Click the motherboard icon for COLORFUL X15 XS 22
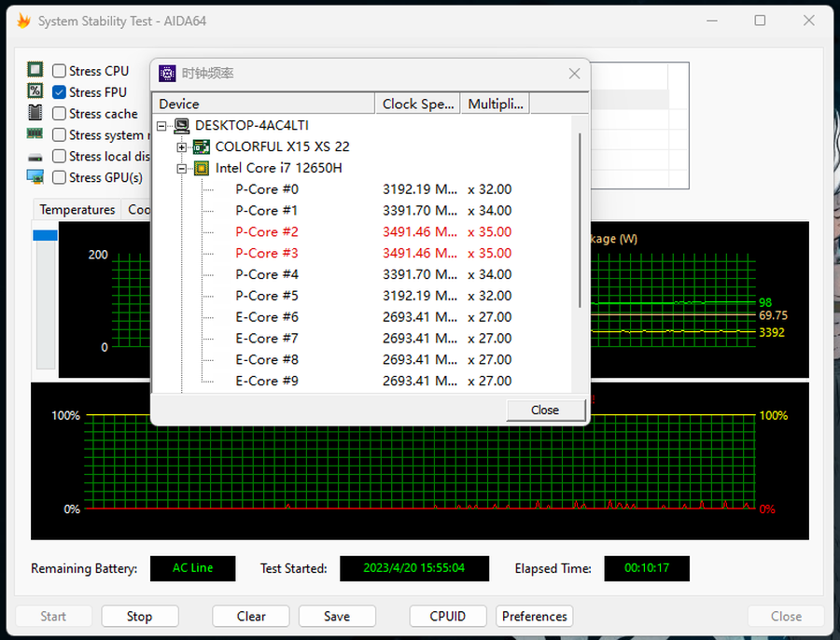Image resolution: width=840 pixels, height=640 pixels. coord(202,146)
